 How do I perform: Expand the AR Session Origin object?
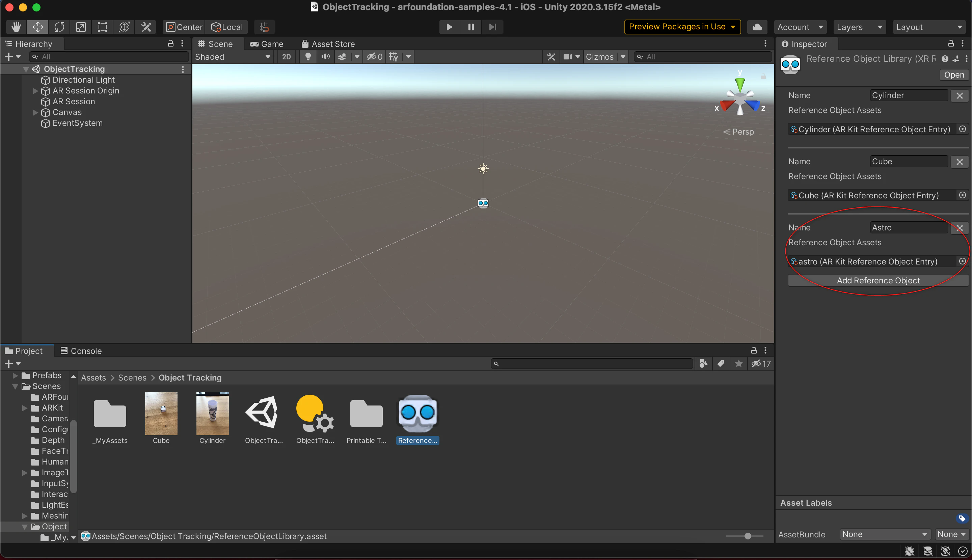click(35, 91)
